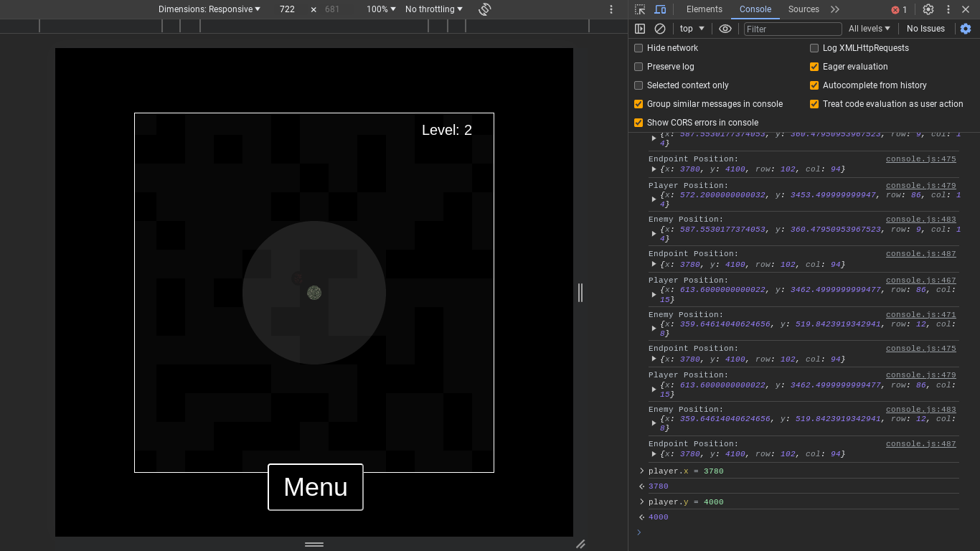Viewport: 980px width, 551px height.
Task: Enable the Preserve log checkbox
Action: [x=639, y=67]
